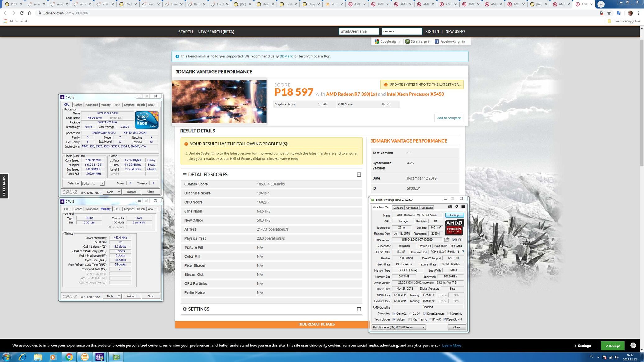Toggle the CUDA checkbox
Screen dimensions: 644x362
(410, 314)
